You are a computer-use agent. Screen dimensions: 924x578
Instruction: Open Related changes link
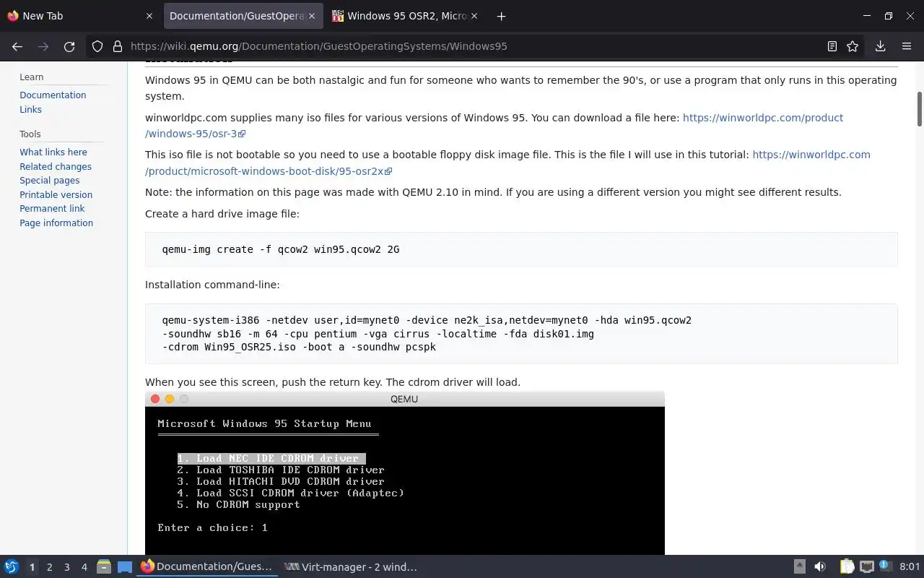pos(56,167)
